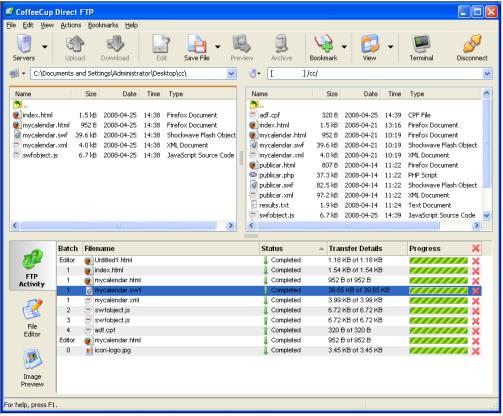The height and width of the screenshot is (416, 503).
Task: Open the Help menu
Action: 131,25
